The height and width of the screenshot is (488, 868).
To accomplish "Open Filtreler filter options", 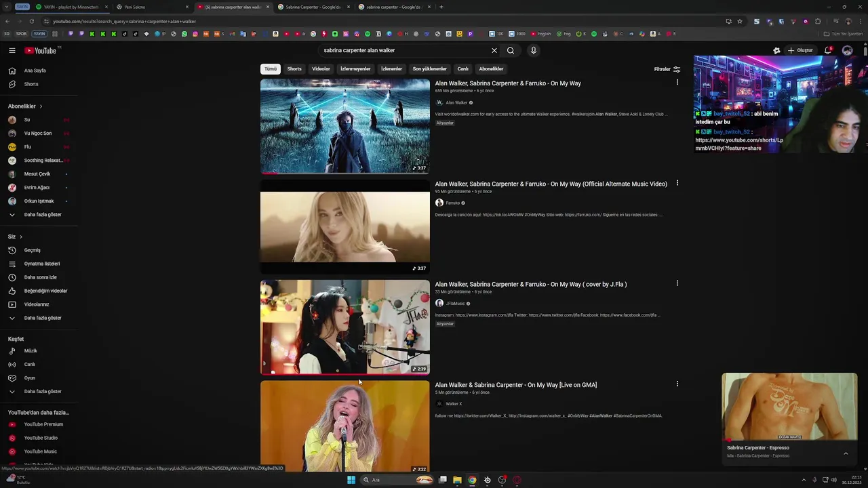I will pyautogui.click(x=667, y=69).
